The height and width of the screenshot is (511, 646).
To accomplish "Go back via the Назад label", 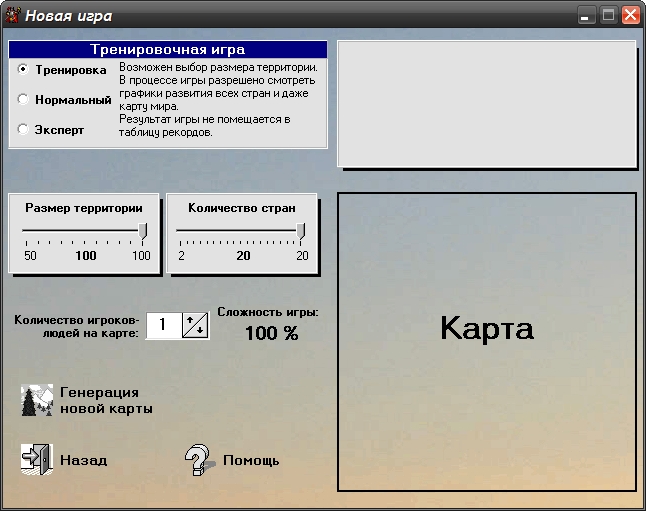I will pos(84,460).
